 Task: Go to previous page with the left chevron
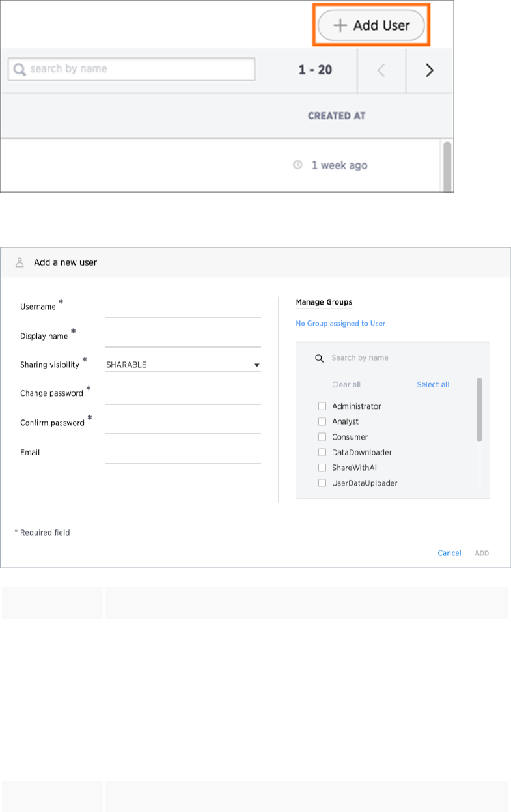click(x=381, y=70)
